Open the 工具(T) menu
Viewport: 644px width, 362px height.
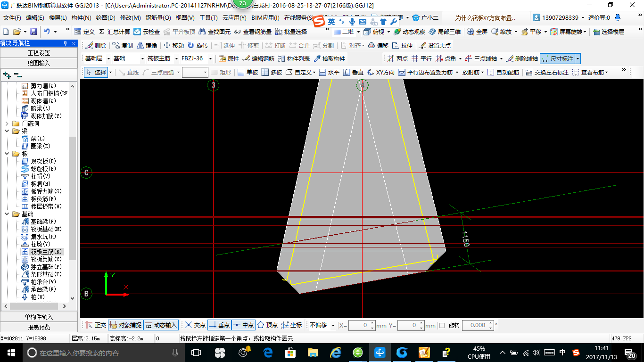(208, 18)
